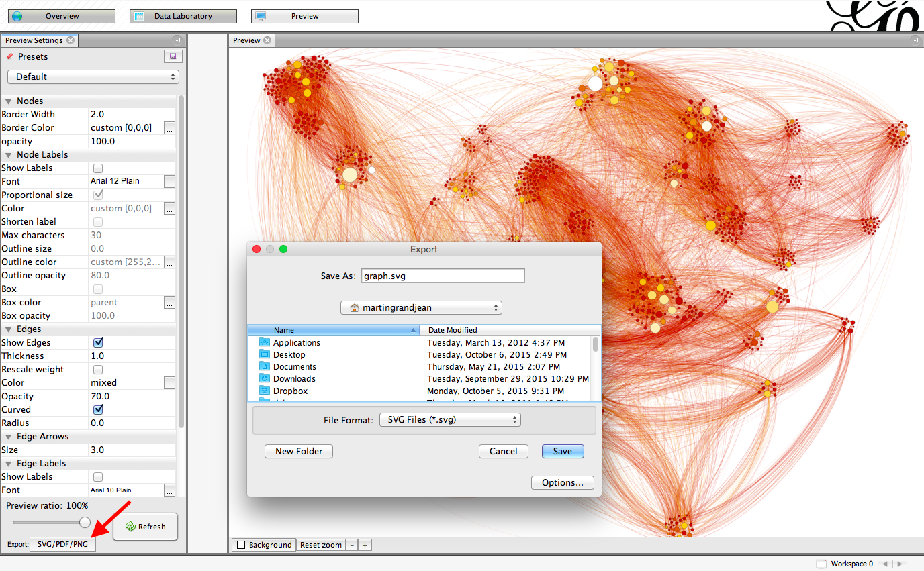Screen dimensions: 924x571
Task: Zoom in using the plus button
Action: pyautogui.click(x=364, y=544)
